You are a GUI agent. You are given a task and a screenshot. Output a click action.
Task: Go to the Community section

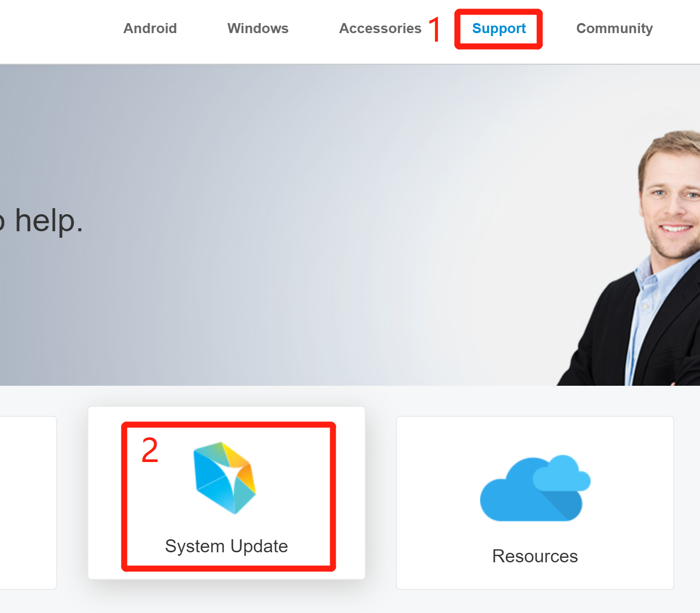614,29
